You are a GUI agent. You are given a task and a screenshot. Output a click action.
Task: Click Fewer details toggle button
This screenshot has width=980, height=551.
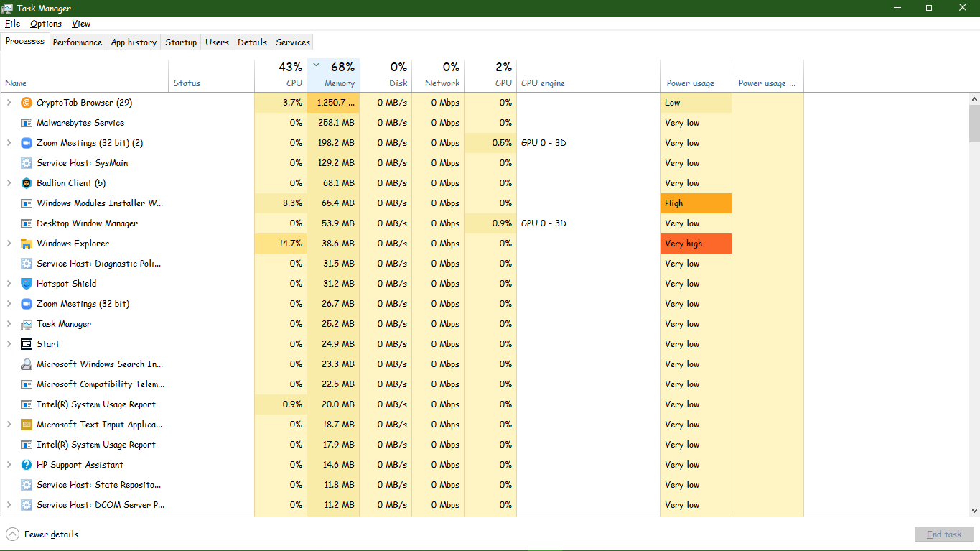coord(42,534)
